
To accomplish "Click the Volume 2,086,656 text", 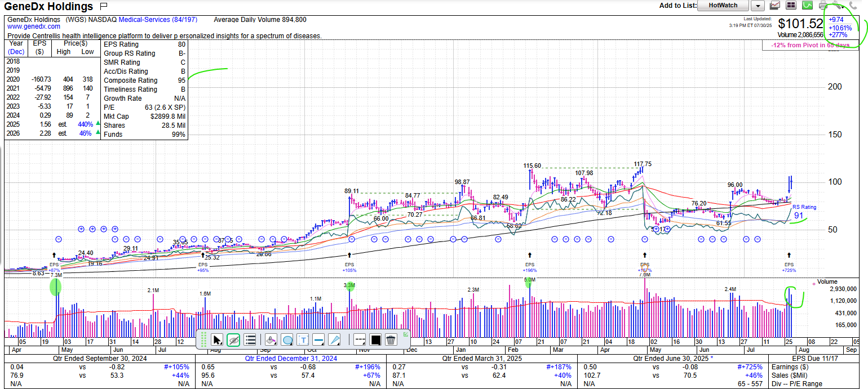I will 801,35.
